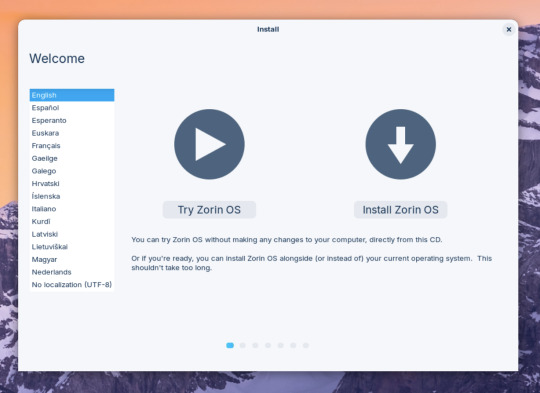
Task: Choose Français as the language
Action: point(72,146)
